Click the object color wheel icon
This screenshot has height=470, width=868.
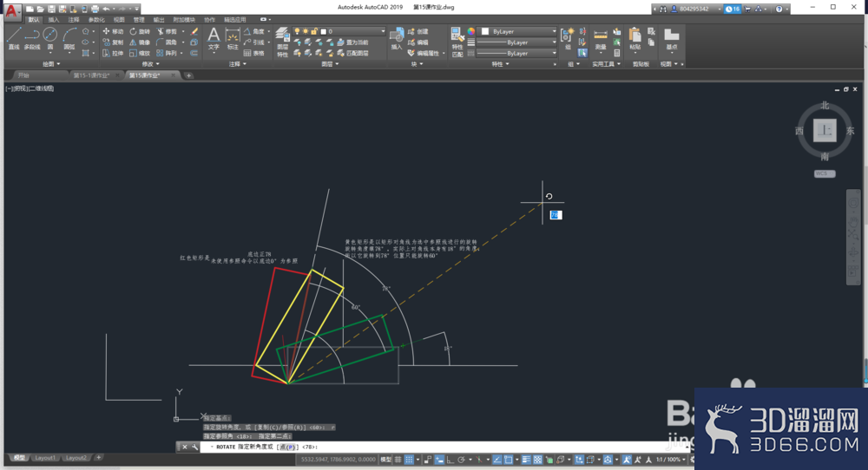[x=471, y=31]
